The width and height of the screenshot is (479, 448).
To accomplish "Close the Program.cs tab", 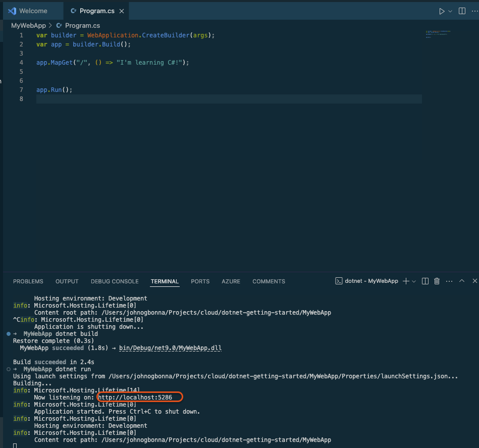I will coord(122,11).
